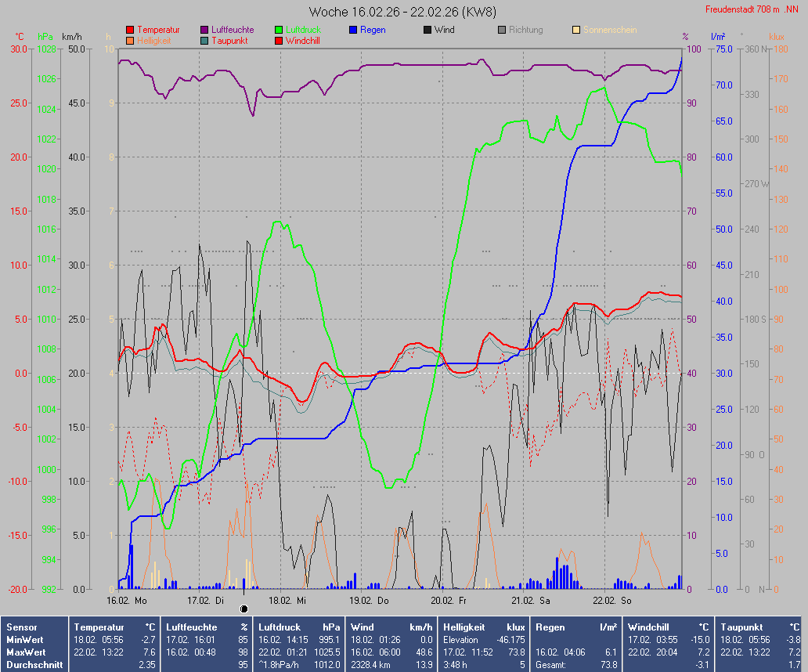Click the black time marker dot below chart
This screenshot has height=672, width=808.
[243, 609]
